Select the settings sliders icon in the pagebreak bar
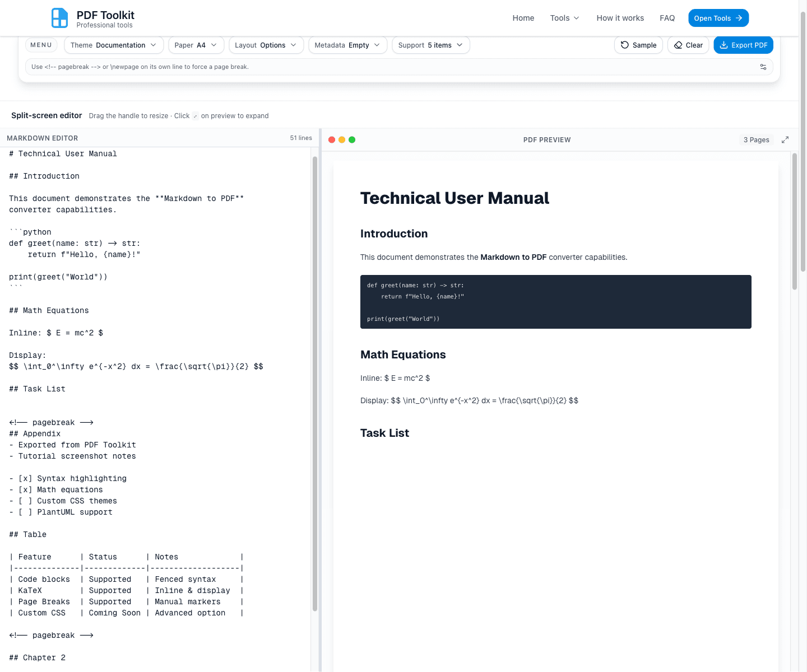The image size is (807, 672). tap(763, 67)
